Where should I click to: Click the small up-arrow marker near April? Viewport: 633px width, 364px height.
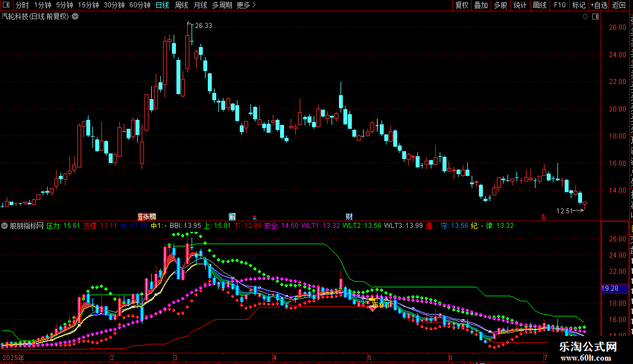click(254, 217)
